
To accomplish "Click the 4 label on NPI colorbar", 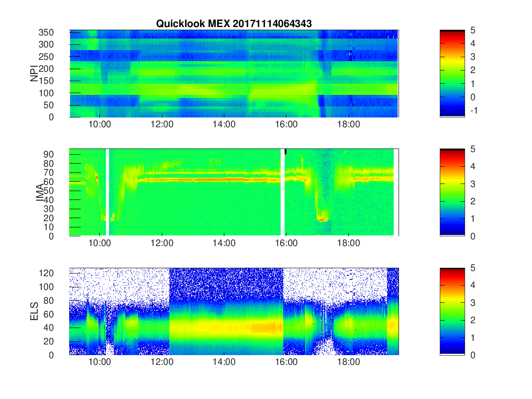I will coord(472,43).
